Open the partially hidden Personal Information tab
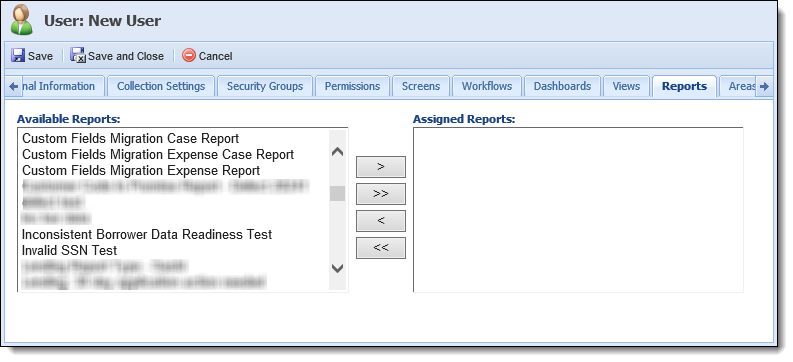The image size is (793, 362). click(x=63, y=86)
